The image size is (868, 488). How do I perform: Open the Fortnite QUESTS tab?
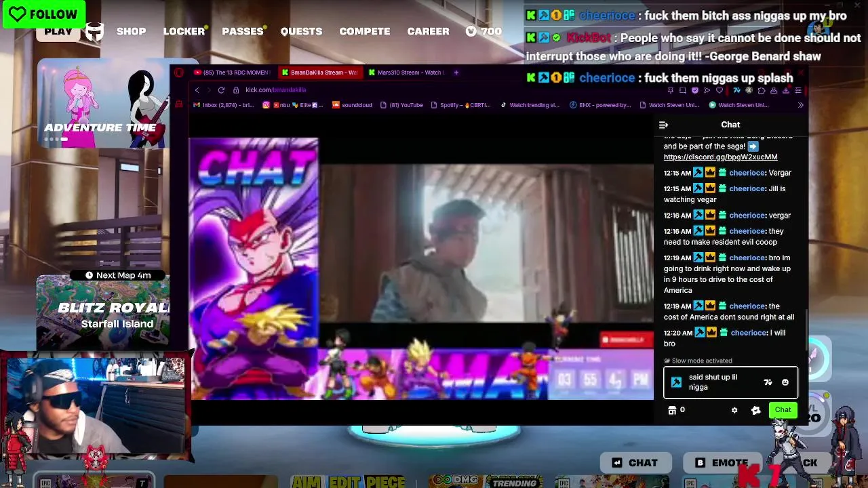(301, 31)
